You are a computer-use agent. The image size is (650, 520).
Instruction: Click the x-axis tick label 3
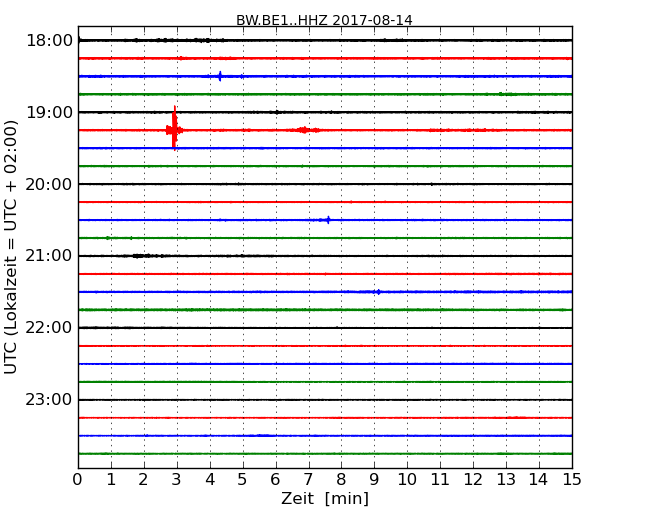click(x=177, y=480)
